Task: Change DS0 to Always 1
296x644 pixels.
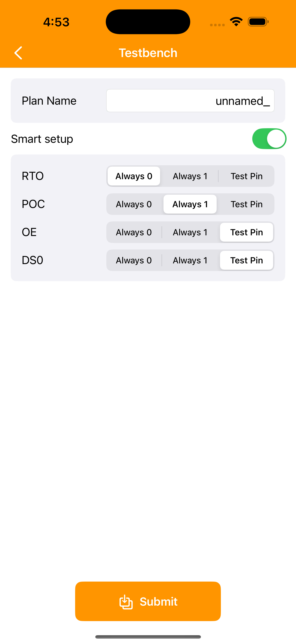Action: (190, 260)
